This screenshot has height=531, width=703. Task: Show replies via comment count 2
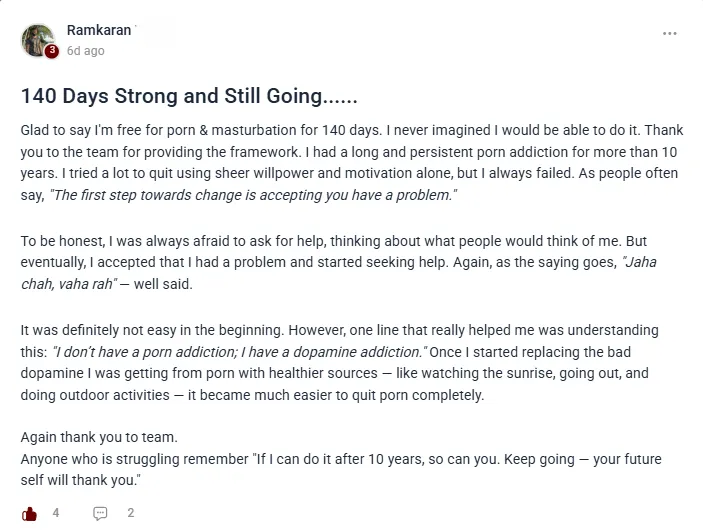130,513
